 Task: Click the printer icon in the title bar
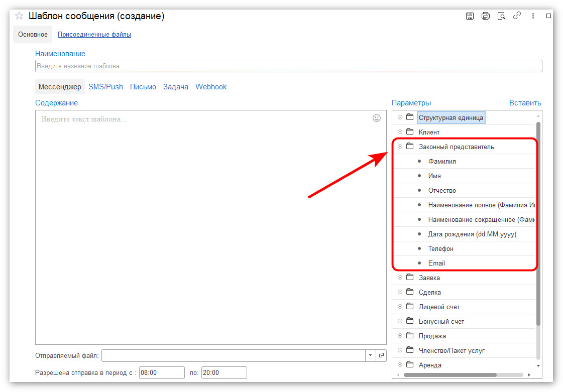(486, 16)
